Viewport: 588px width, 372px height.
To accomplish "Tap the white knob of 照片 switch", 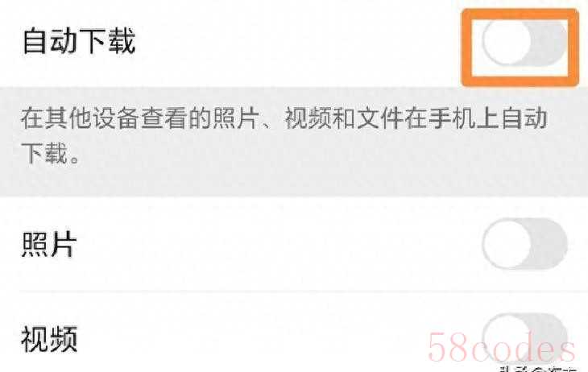I will coord(507,244).
